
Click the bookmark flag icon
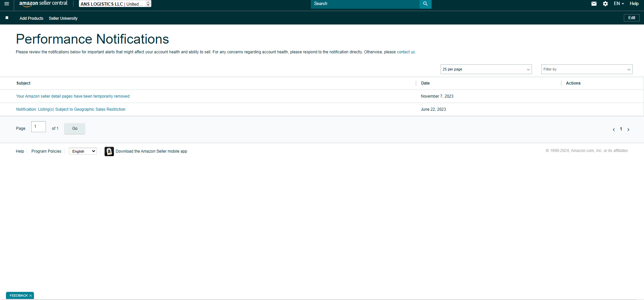[7, 18]
